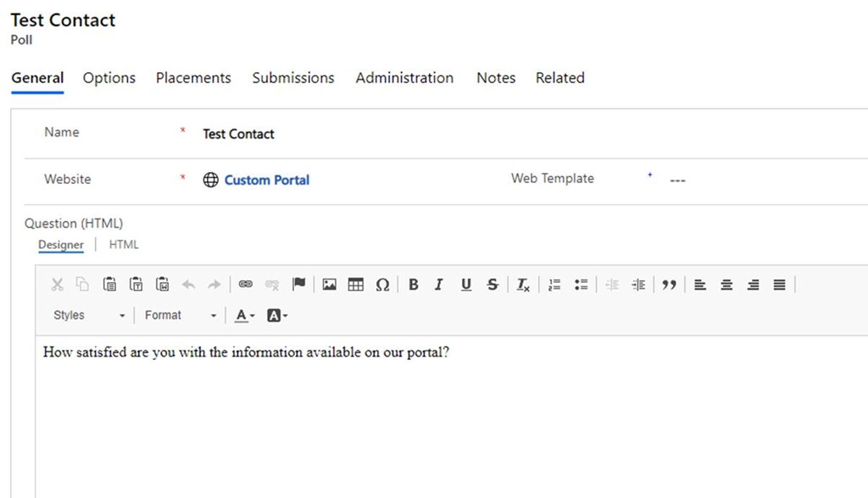Viewport: 868px width, 498px height.
Task: Switch to the Options tab
Action: pyautogui.click(x=109, y=78)
